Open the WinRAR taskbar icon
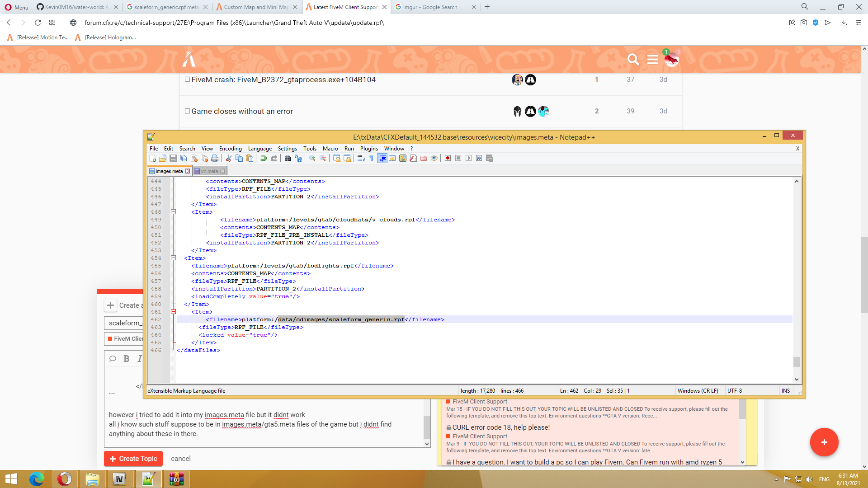Screen dimensions: 868x488 pos(176,479)
